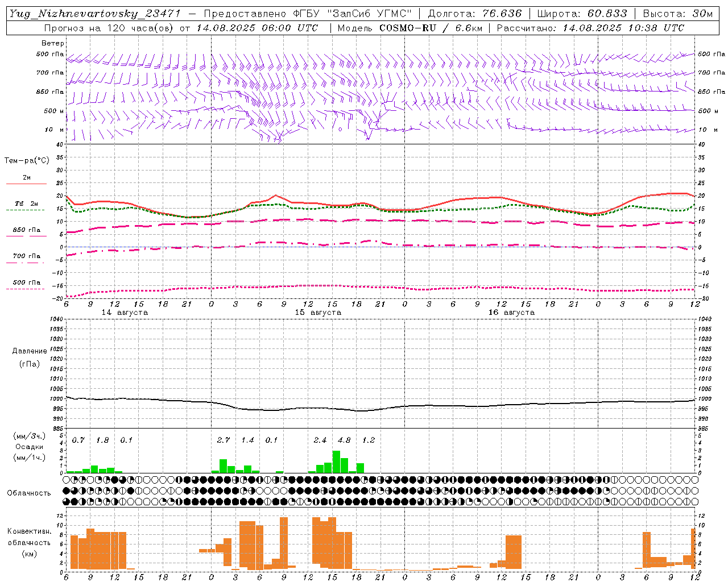The image size is (728, 582).
Task: Click the (км) convective cloud unit label
Action: tap(30, 554)
